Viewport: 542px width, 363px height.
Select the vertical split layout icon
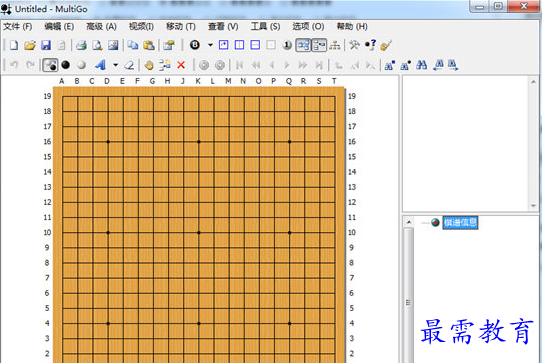240,45
